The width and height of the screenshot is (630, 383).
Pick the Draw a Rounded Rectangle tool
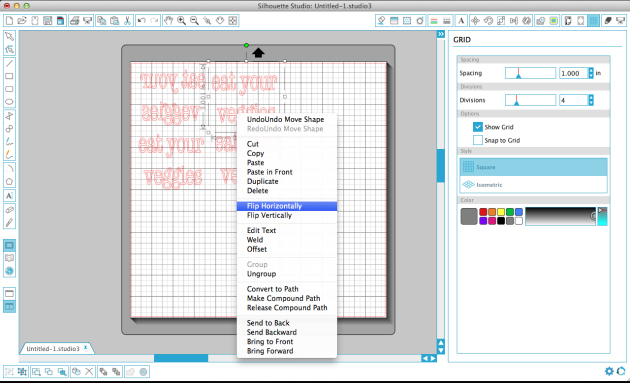[x=9, y=89]
